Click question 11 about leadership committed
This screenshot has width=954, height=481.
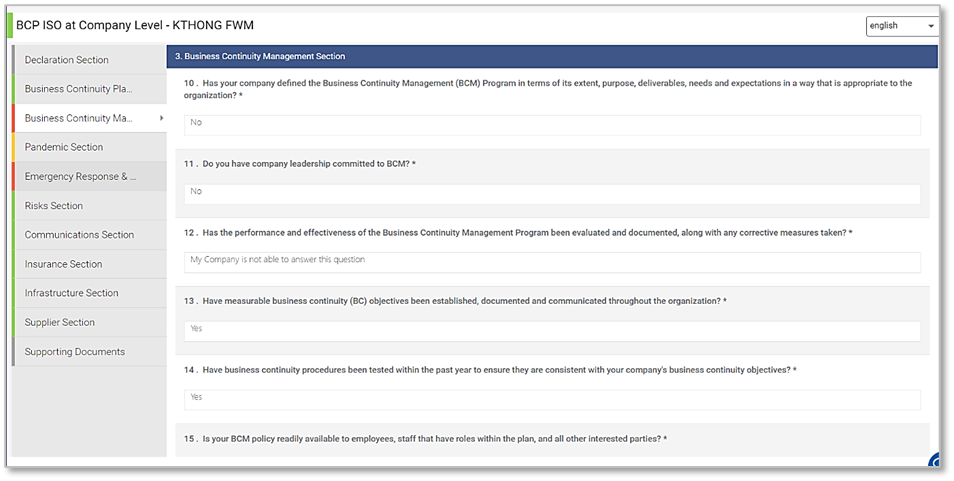click(300, 164)
